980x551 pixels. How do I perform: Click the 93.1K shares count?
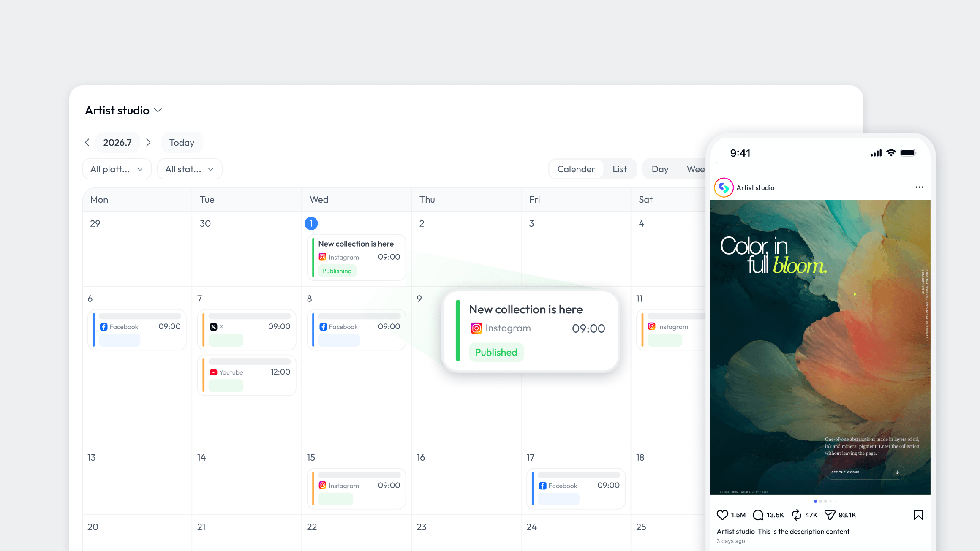coord(847,515)
